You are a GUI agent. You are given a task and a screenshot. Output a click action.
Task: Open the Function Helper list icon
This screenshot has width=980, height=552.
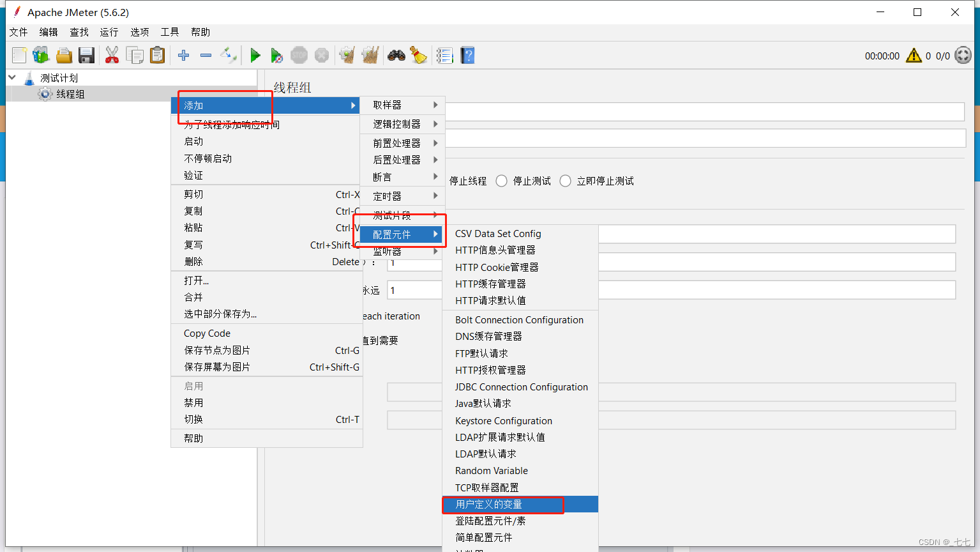(445, 56)
